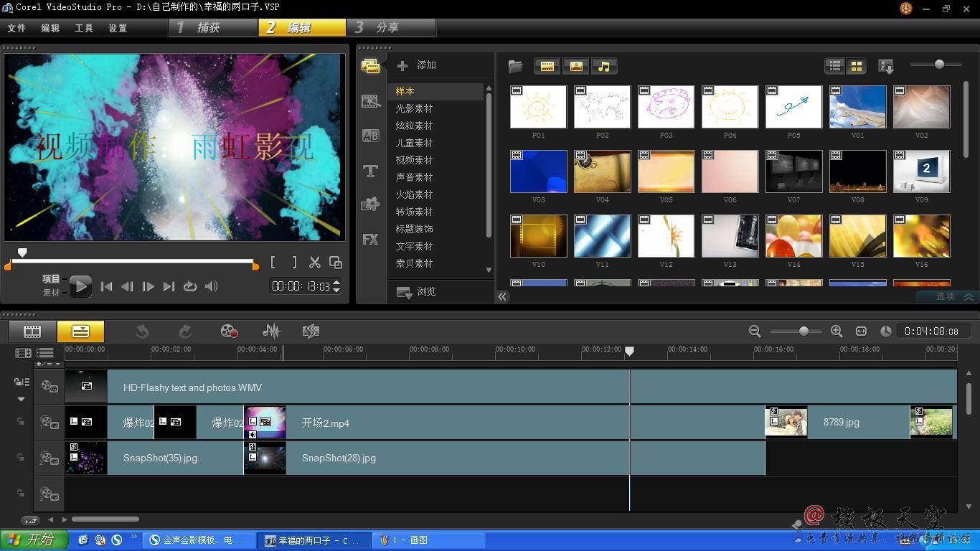The height and width of the screenshot is (551, 980).
Task: Set the mark-in bracket
Action: [x=273, y=263]
